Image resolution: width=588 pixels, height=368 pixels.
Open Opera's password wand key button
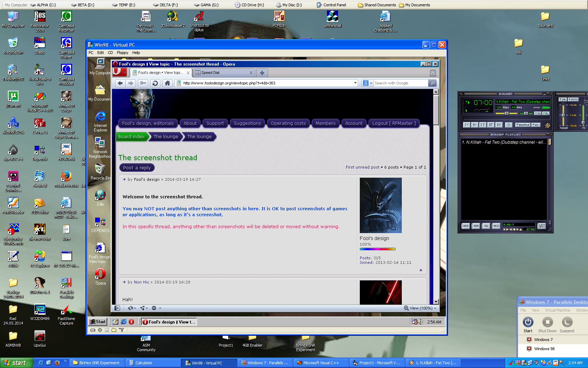[x=143, y=83]
